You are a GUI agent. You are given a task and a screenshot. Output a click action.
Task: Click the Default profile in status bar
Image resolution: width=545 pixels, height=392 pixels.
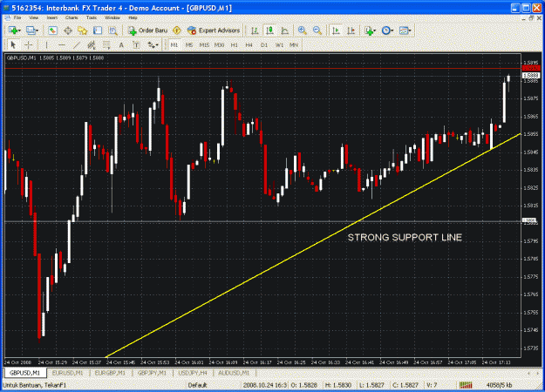(198, 385)
